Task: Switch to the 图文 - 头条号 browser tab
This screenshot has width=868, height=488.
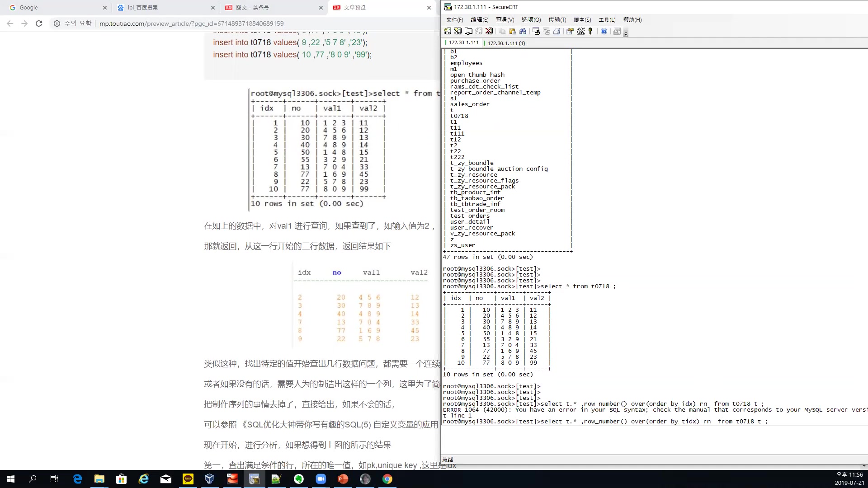Action: pyautogui.click(x=274, y=8)
